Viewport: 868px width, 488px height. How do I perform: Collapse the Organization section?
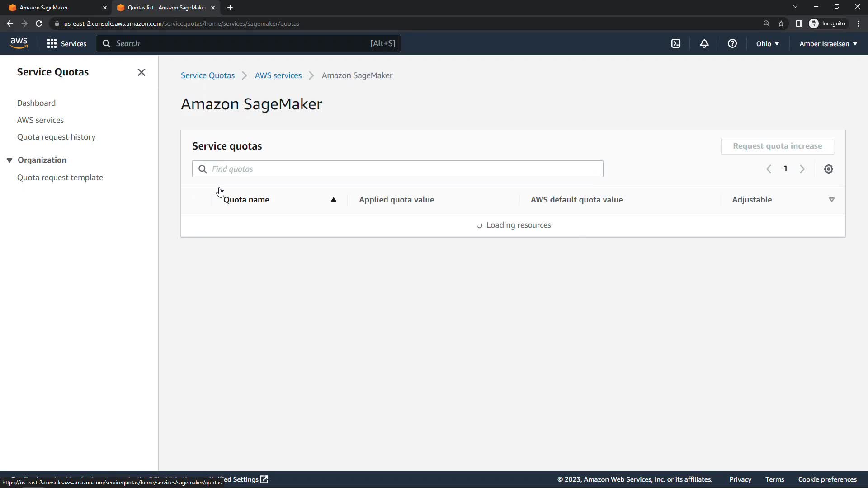tap(9, 160)
